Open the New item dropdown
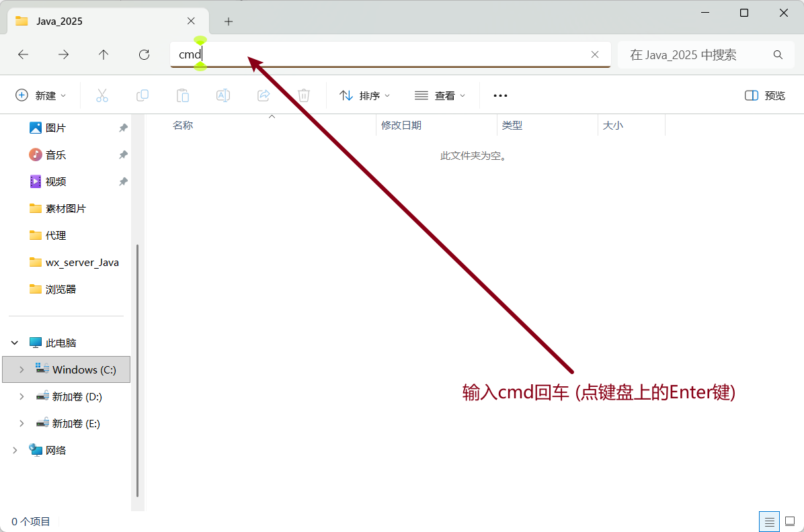The height and width of the screenshot is (532, 804). pyautogui.click(x=41, y=95)
